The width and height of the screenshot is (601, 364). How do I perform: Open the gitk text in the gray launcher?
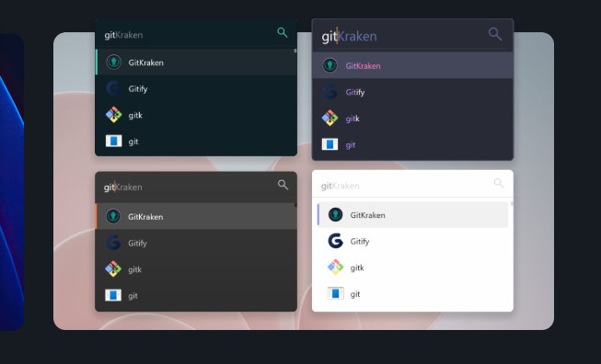pyautogui.click(x=135, y=269)
